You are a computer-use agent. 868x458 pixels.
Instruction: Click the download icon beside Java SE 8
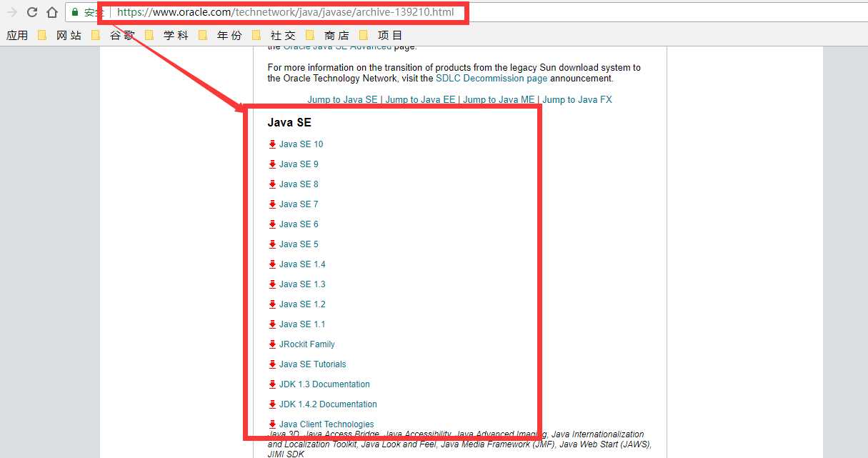(272, 184)
